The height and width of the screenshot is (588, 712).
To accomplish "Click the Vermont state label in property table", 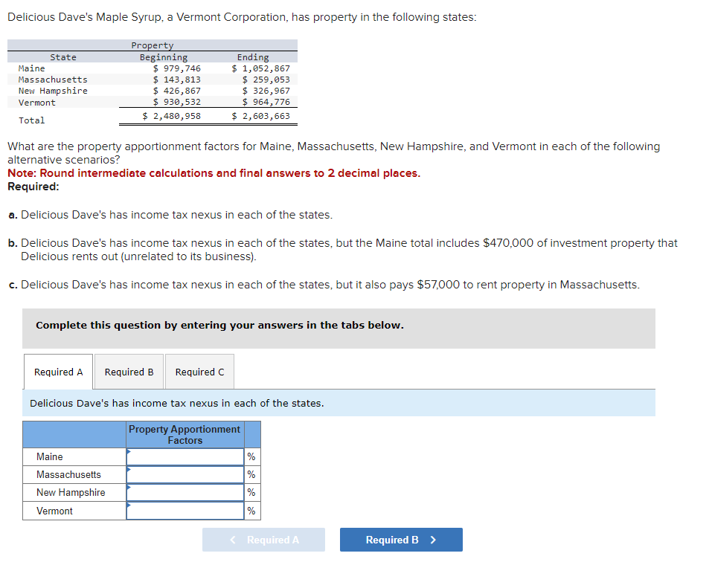I will point(36,103).
